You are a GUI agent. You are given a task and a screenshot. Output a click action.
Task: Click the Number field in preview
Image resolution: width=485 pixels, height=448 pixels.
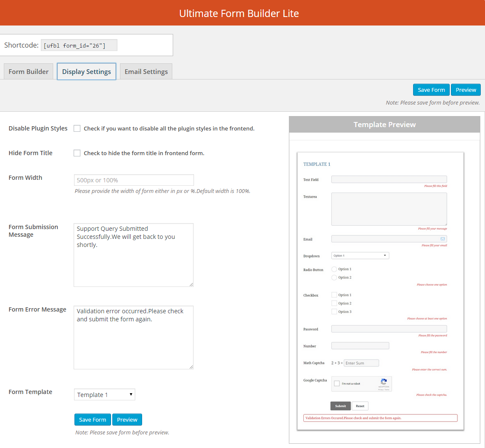[x=360, y=346]
